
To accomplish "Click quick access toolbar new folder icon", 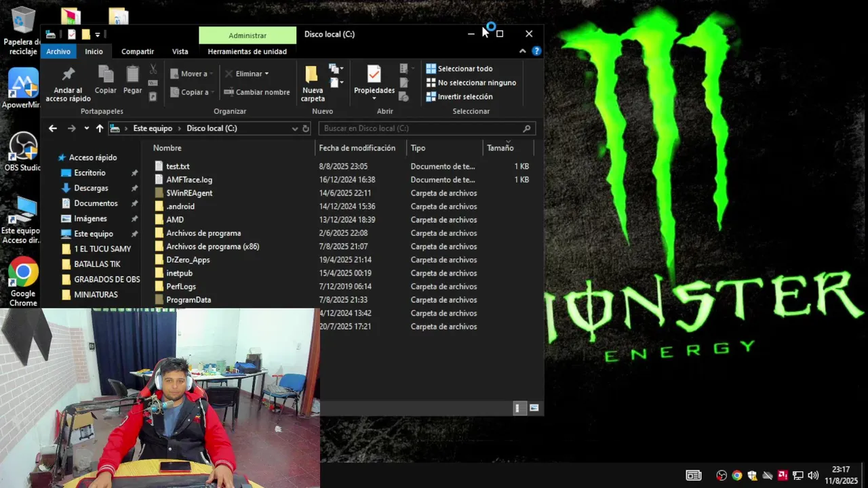I will (x=85, y=34).
